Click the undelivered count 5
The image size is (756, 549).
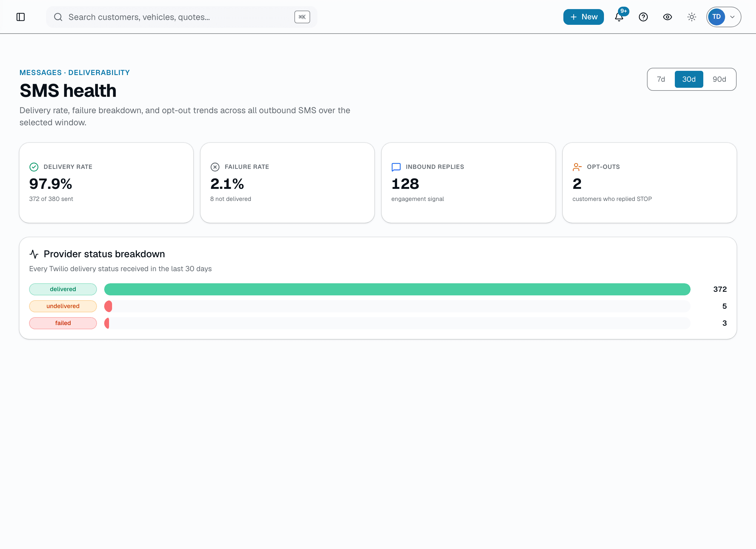pyautogui.click(x=724, y=306)
